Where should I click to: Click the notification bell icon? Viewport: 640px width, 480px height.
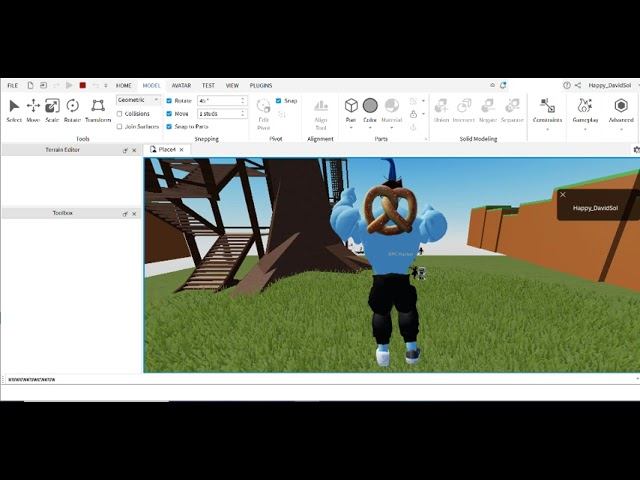tap(503, 85)
